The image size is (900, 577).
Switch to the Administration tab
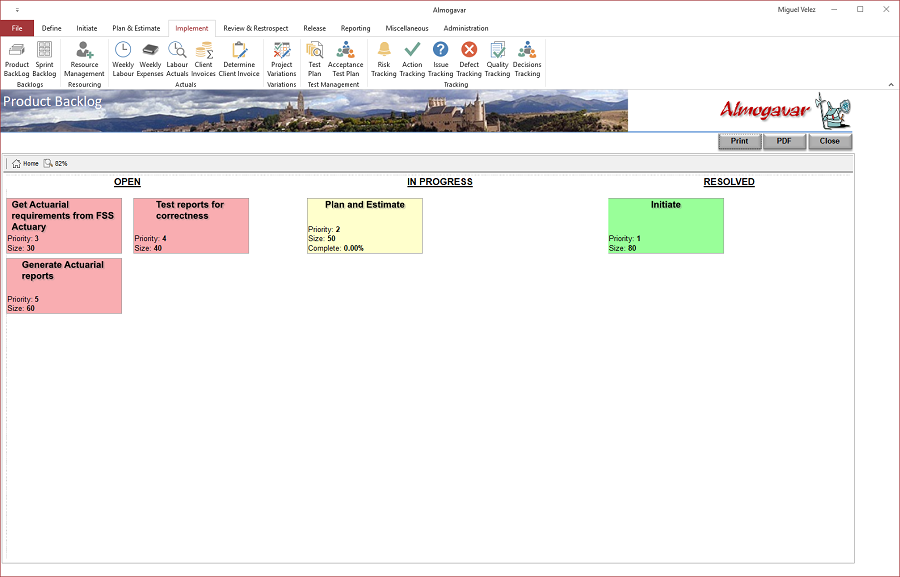465,28
